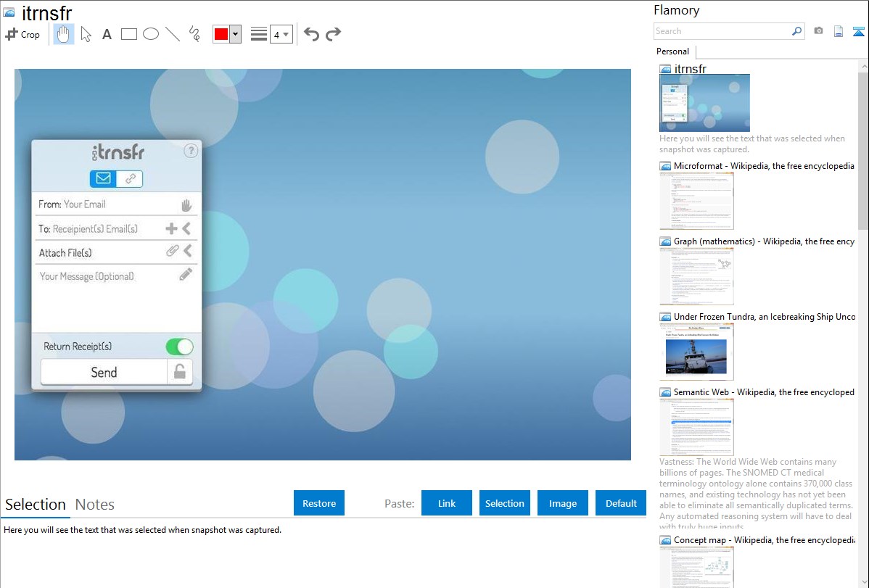Click the plus icon to add recipient

coord(171,228)
